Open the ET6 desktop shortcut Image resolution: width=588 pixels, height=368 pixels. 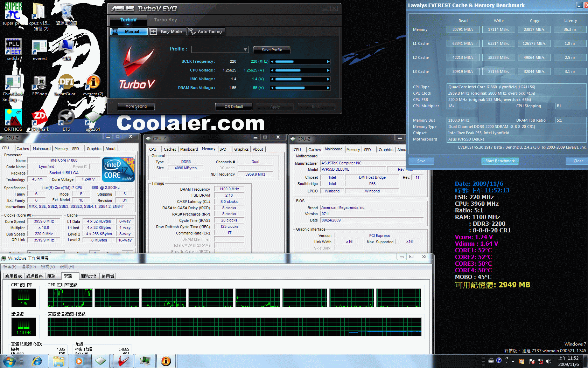pyautogui.click(x=66, y=120)
